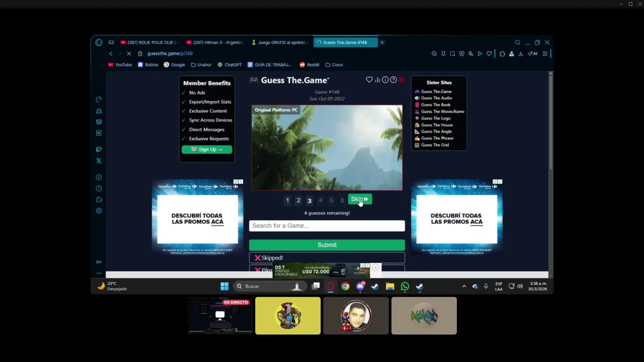Click the heart love icon on game header
The image size is (644, 362).
[369, 80]
